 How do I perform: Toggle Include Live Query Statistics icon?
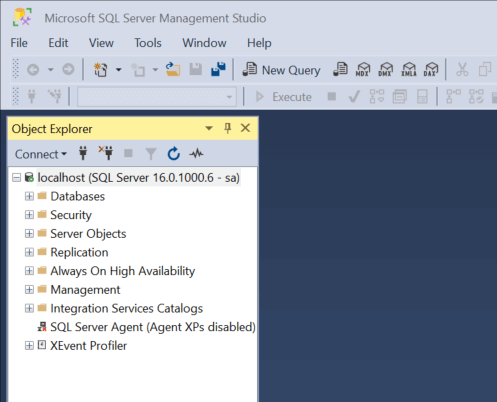pyautogui.click(x=476, y=96)
